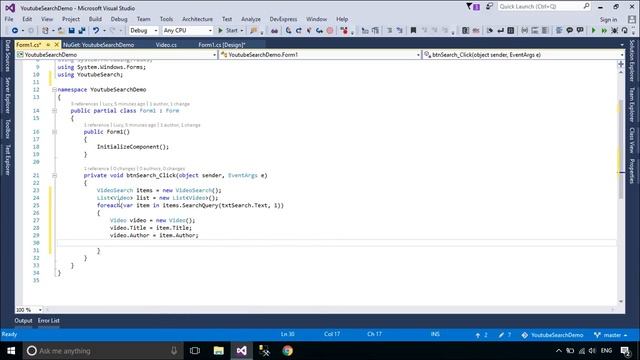Switch to the NuGet: YoutubeSearchDemo tab
Screen dimensions: 640x360
click(99, 45)
